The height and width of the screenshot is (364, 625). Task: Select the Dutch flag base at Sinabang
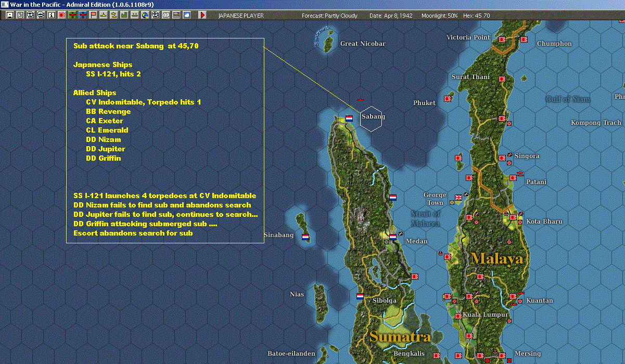click(x=305, y=237)
